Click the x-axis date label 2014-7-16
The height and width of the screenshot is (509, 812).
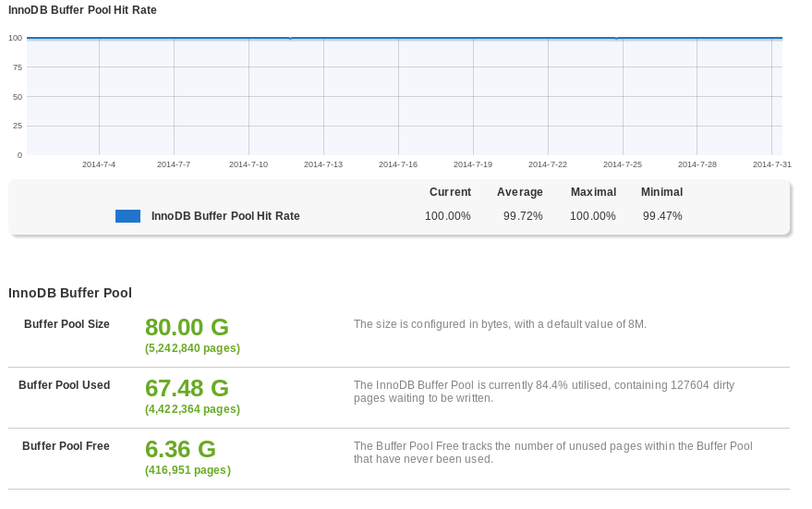398,164
